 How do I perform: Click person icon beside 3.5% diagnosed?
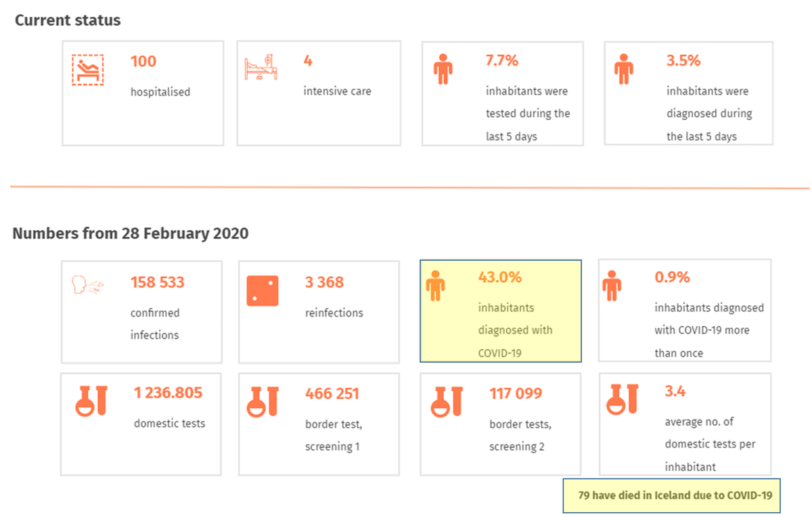click(623, 70)
